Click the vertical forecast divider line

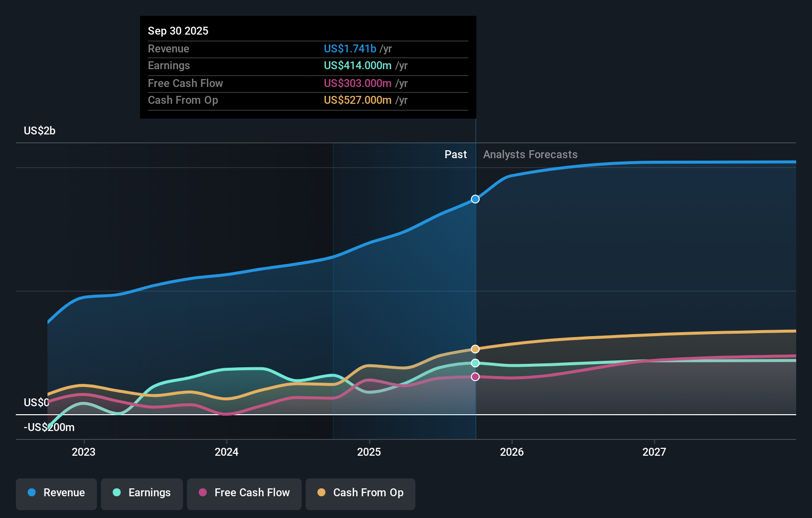475,277
